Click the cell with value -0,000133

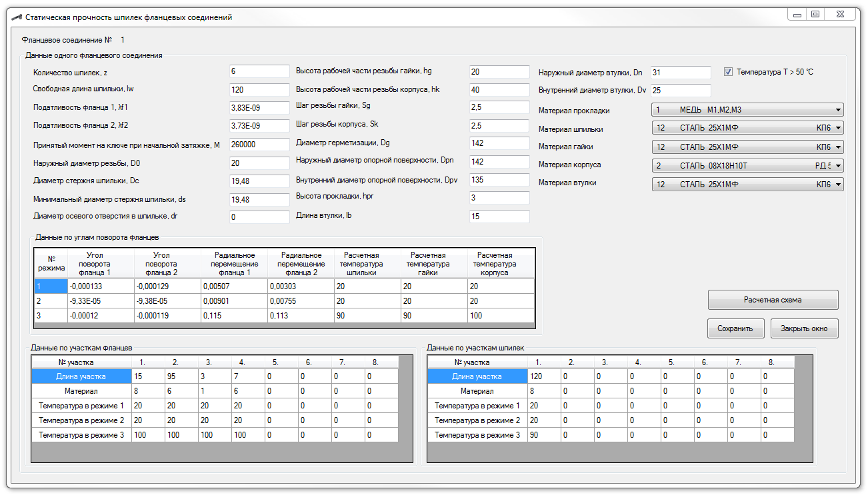[x=101, y=286]
